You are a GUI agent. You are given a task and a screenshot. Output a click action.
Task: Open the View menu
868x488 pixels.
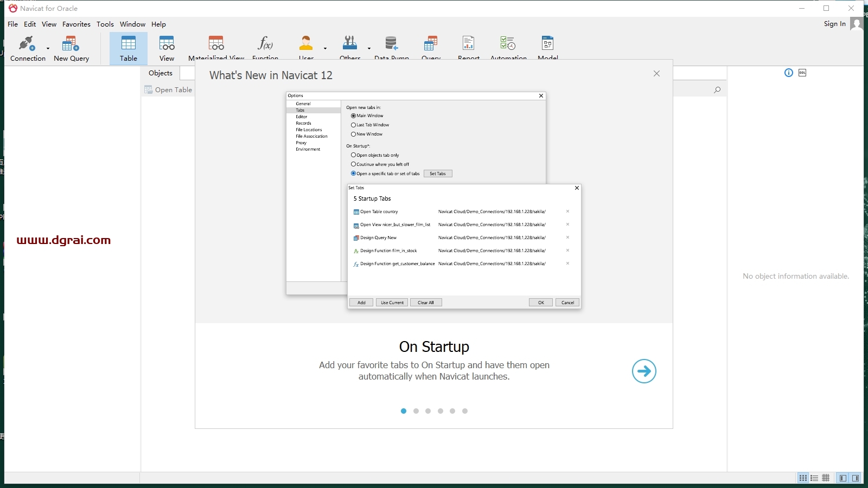click(x=49, y=24)
